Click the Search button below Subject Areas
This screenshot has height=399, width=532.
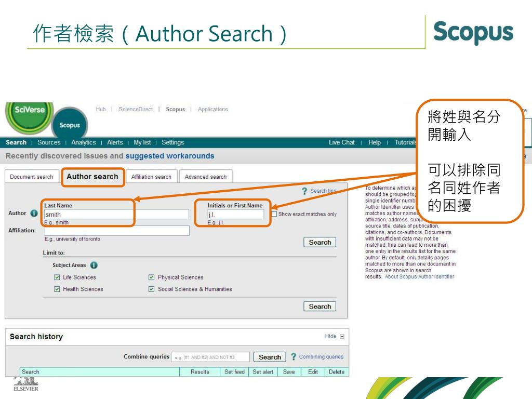point(320,307)
